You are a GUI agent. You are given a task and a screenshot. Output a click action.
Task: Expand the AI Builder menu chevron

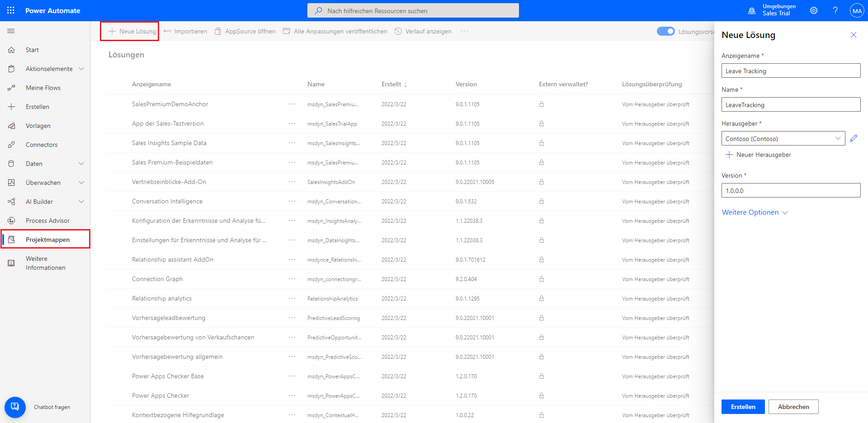81,202
